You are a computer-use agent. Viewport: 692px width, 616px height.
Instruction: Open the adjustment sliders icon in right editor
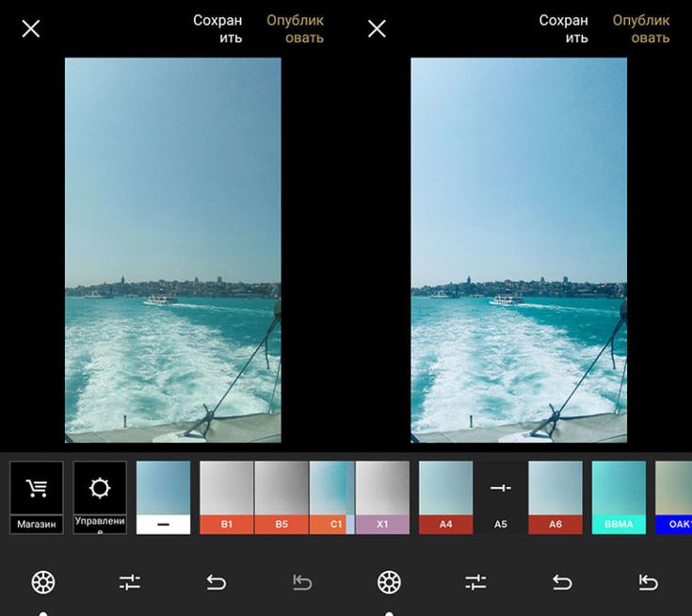[x=475, y=582]
